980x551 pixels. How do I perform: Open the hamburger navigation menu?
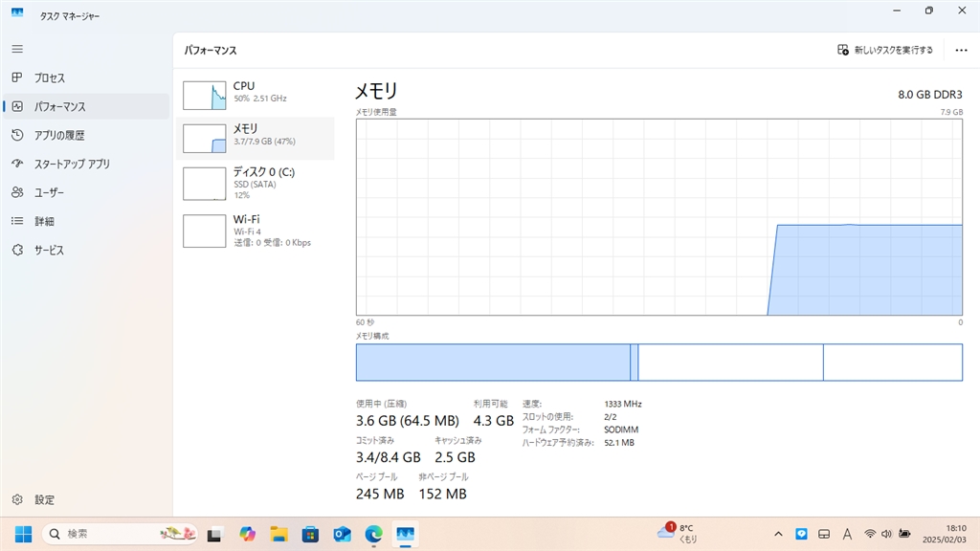(17, 49)
